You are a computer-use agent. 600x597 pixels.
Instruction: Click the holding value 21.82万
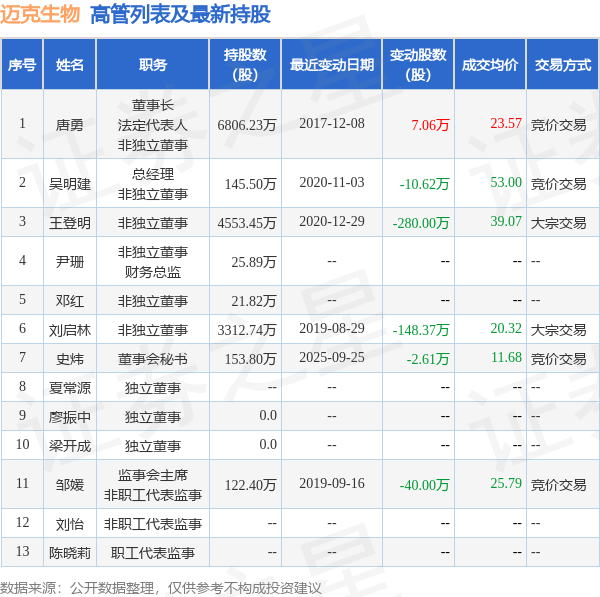254,301
